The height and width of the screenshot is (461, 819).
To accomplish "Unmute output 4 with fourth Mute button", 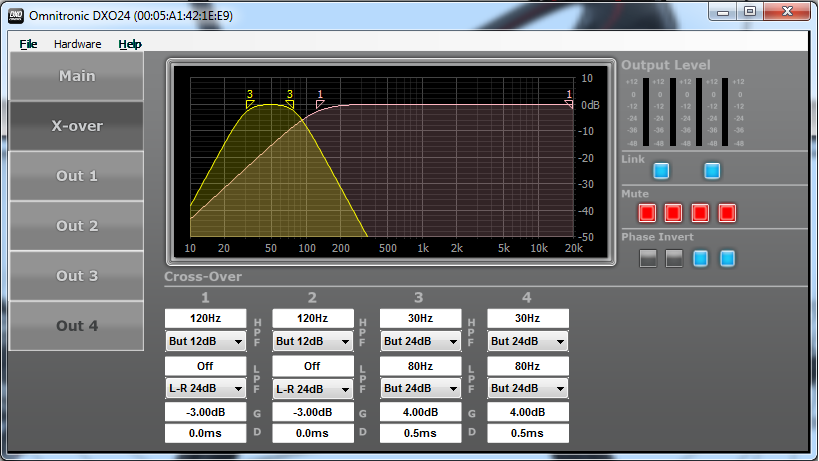I will (727, 213).
